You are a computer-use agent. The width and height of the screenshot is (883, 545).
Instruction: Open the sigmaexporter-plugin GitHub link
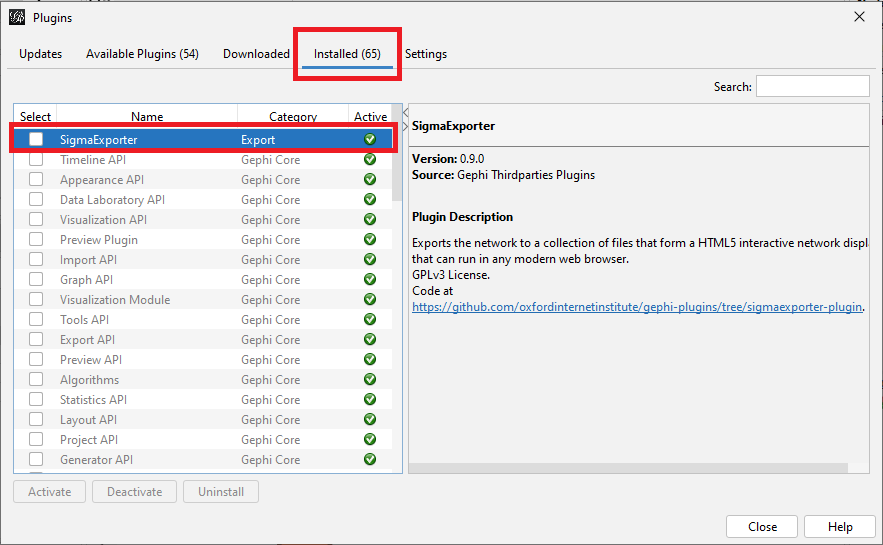tap(637, 307)
